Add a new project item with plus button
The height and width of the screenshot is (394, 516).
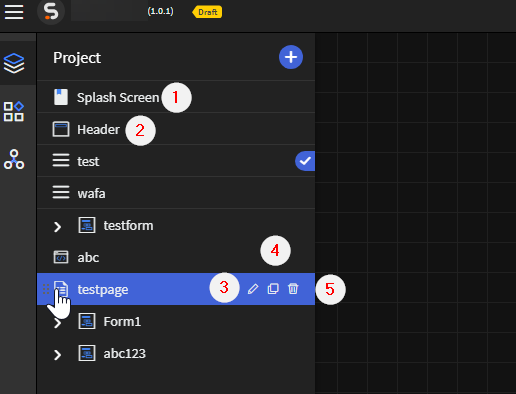coord(291,57)
